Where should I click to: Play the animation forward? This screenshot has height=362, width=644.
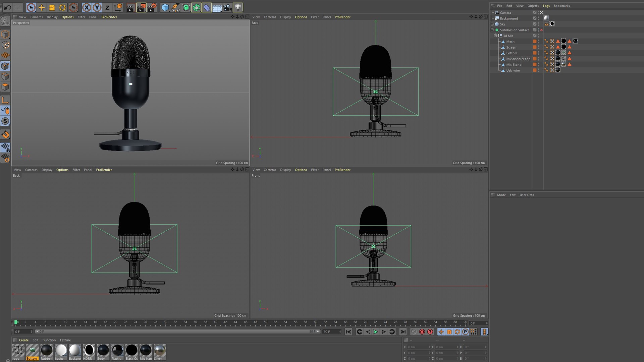click(376, 332)
